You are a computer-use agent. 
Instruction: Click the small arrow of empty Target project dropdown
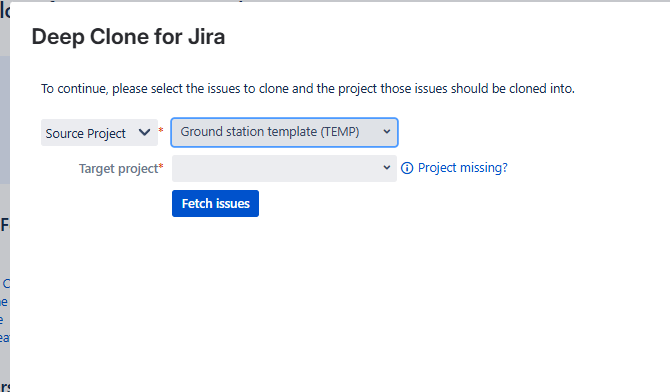pos(387,168)
